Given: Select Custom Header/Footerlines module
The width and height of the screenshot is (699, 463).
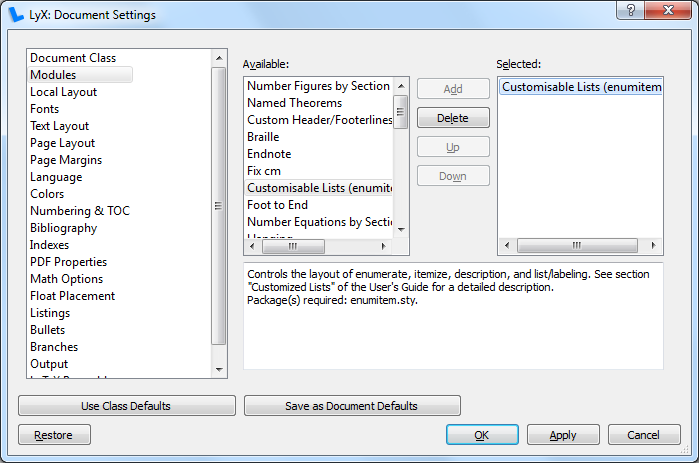Looking at the screenshot, I should click(319, 120).
